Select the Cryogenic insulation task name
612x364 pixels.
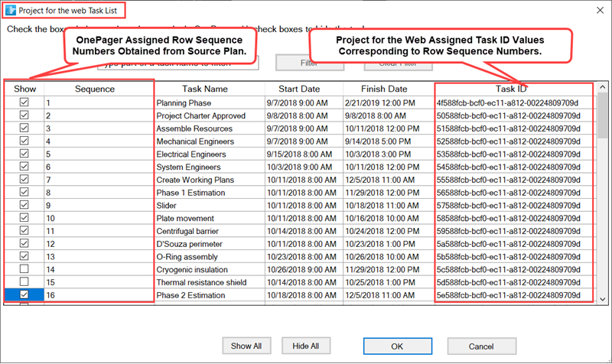coord(192,270)
